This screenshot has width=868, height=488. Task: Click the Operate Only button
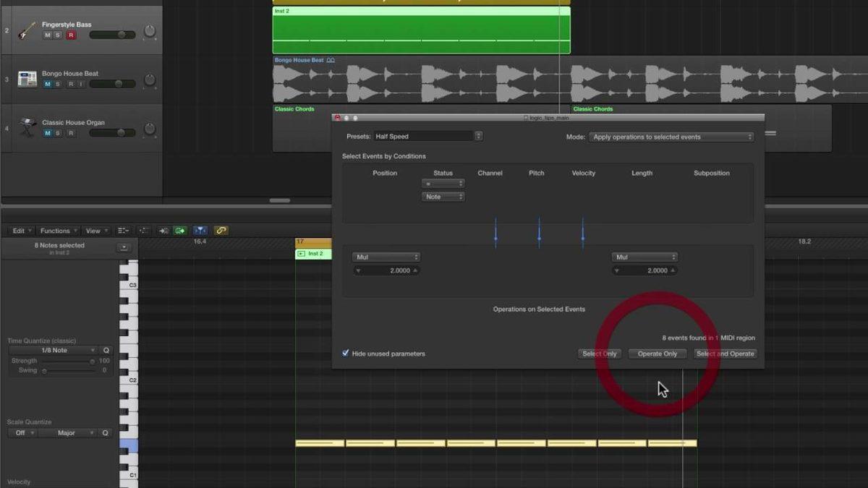[x=657, y=354]
